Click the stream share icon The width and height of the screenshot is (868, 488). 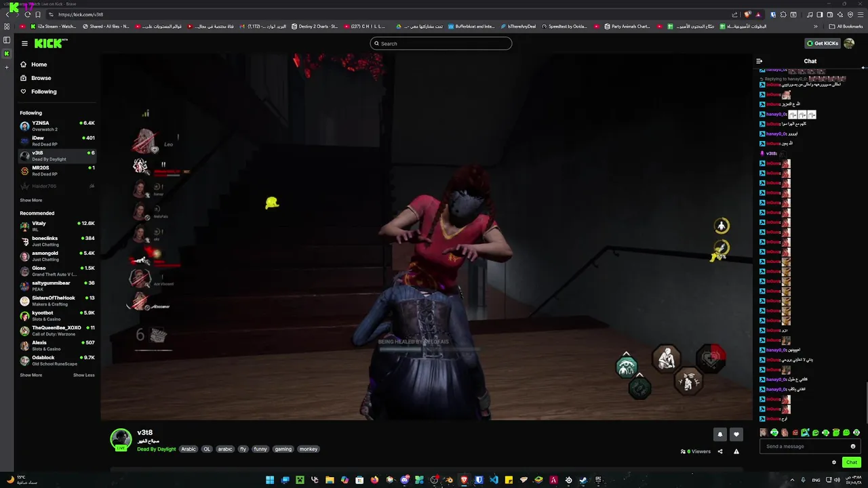[x=720, y=451]
